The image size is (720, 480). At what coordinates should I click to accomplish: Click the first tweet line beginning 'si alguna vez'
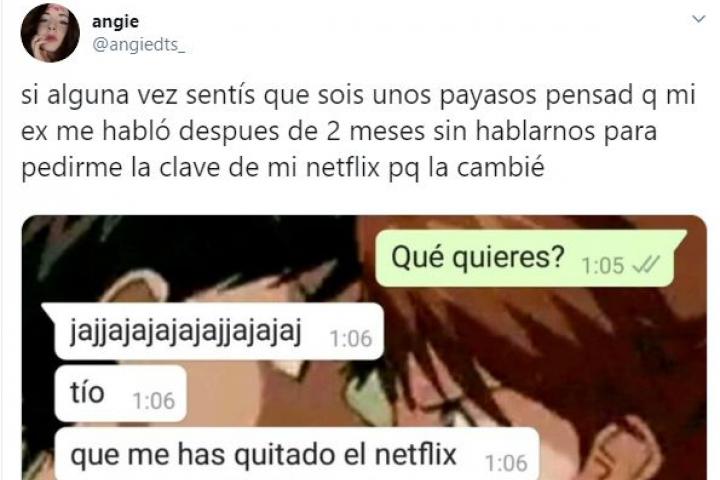click(x=358, y=96)
